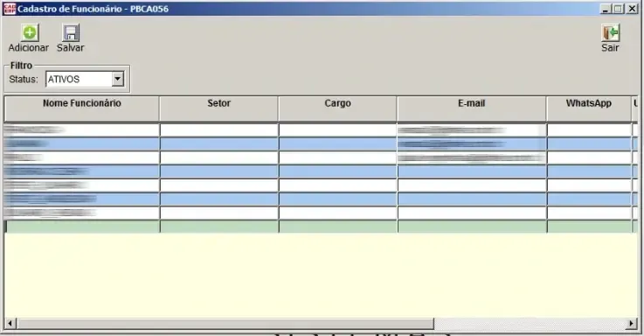The height and width of the screenshot is (336, 644).
Task: Click the Setor cell in green row
Action: tap(219, 227)
